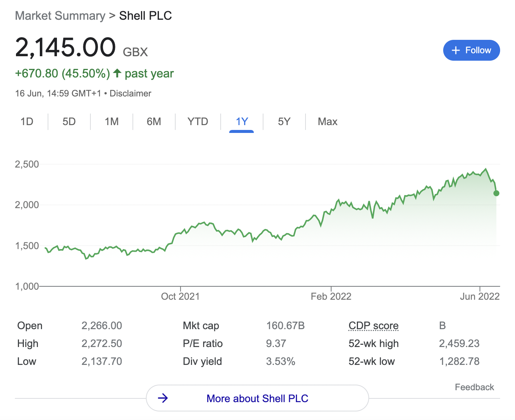Show the YTD chart range
515x420 pixels.
(198, 122)
